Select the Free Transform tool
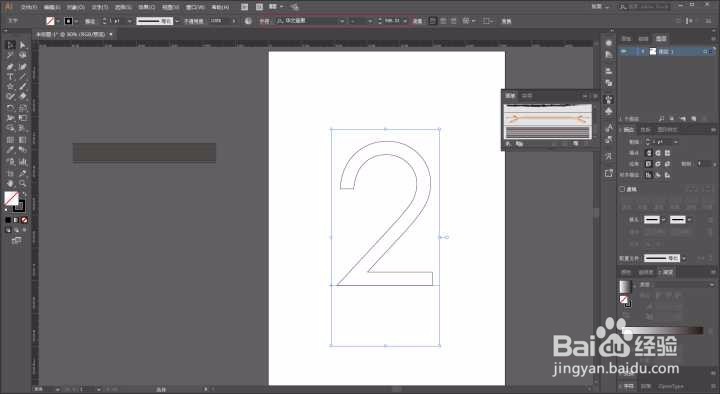 point(22,118)
